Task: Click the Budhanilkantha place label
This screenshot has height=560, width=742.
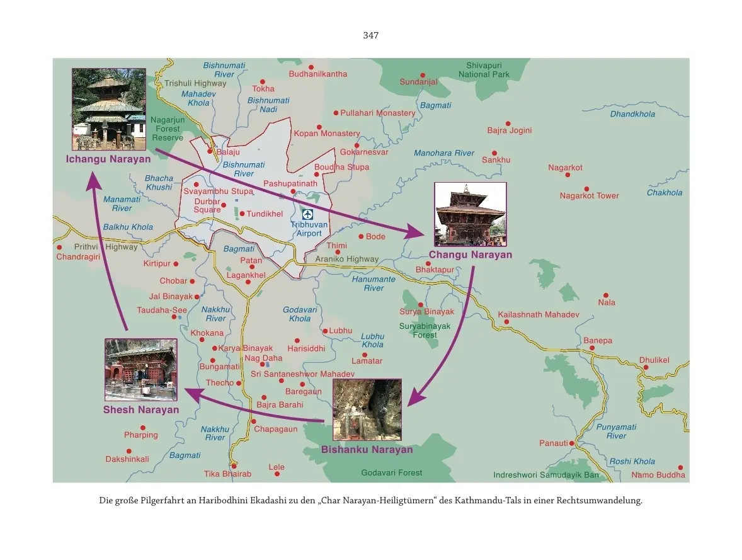Action: [x=318, y=74]
